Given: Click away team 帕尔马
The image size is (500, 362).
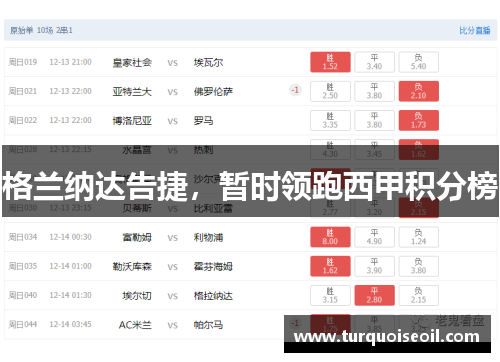Looking at the screenshot, I should coord(208,325).
